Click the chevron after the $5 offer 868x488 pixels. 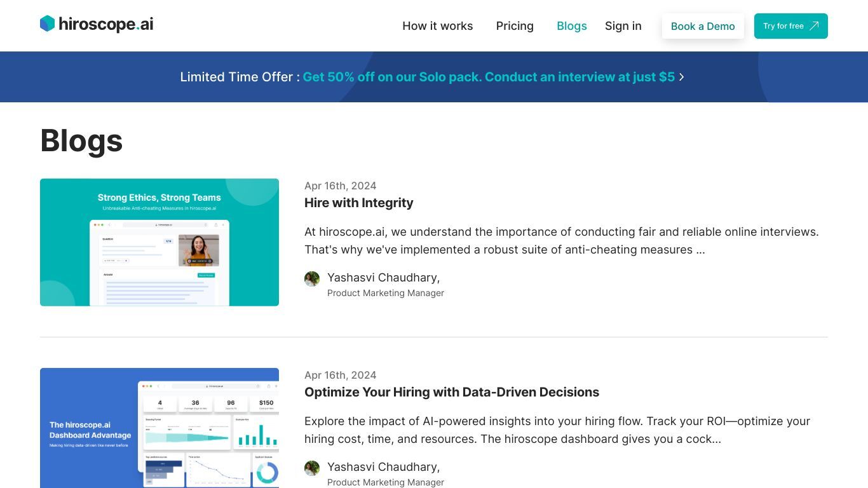tap(682, 77)
